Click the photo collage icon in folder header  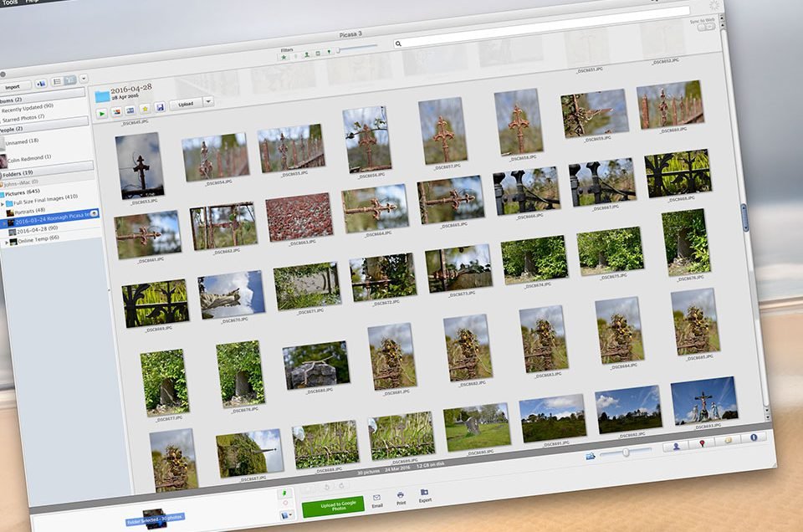[116, 112]
